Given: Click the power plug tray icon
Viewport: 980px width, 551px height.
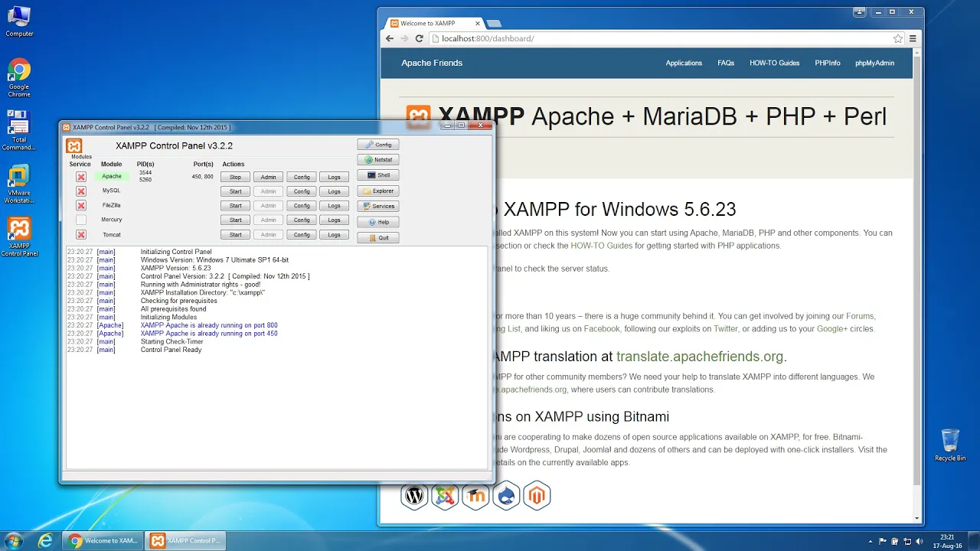Looking at the screenshot, I should coord(894,541).
